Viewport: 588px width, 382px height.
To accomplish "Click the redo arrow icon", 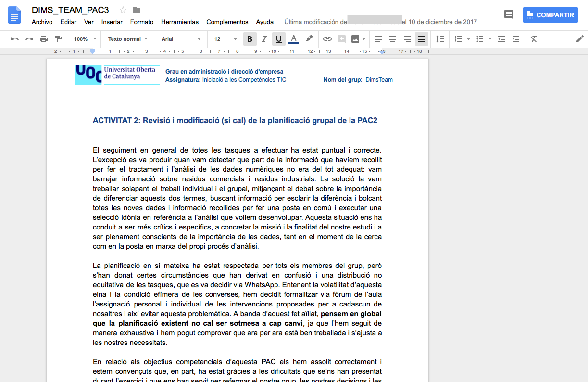I will pyautogui.click(x=29, y=39).
